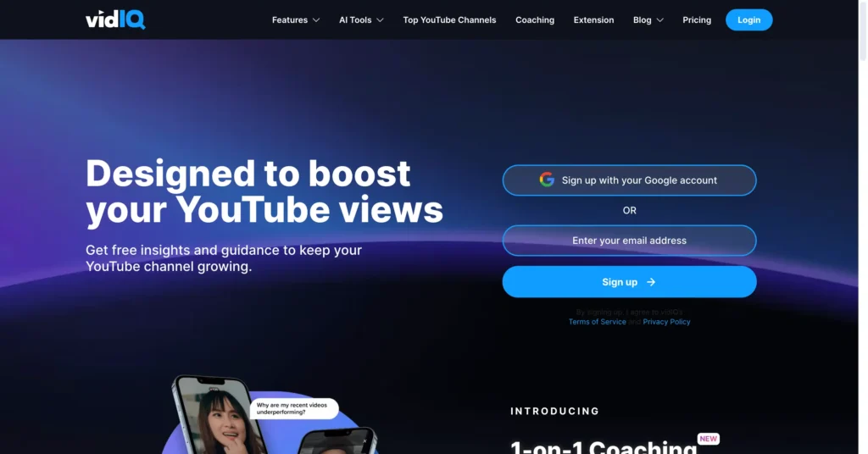This screenshot has width=868, height=454.
Task: Open the Features menu
Action: 296,20
